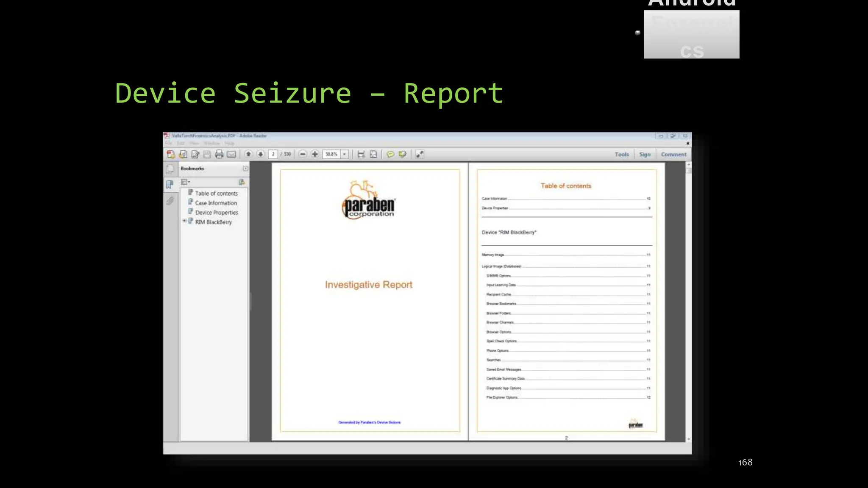Screen dimensions: 868x488
Task: Toggle the Bookmarks side panel icon
Action: coord(170,184)
